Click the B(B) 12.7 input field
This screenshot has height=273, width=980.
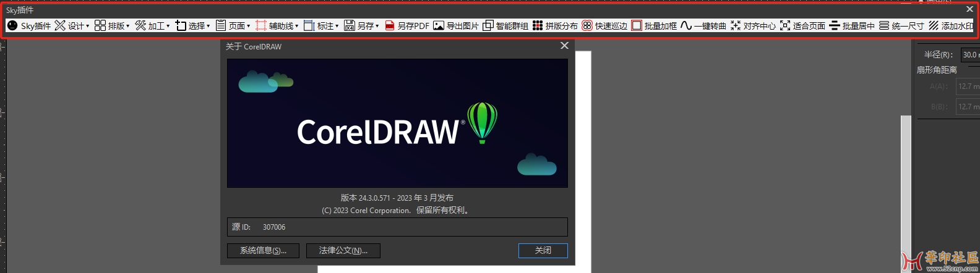coord(968,107)
